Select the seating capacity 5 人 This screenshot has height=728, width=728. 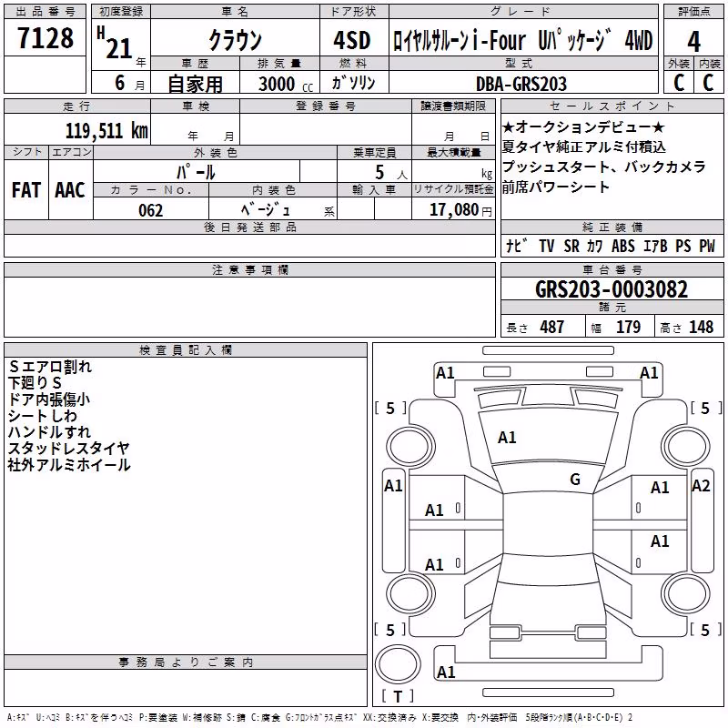pyautogui.click(x=391, y=173)
